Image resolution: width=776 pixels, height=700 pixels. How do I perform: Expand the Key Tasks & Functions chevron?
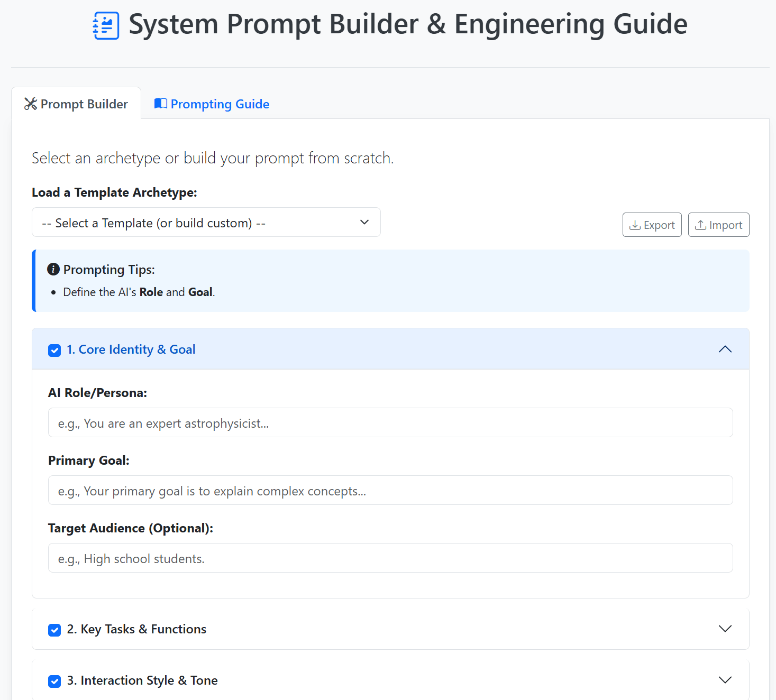pyautogui.click(x=725, y=629)
